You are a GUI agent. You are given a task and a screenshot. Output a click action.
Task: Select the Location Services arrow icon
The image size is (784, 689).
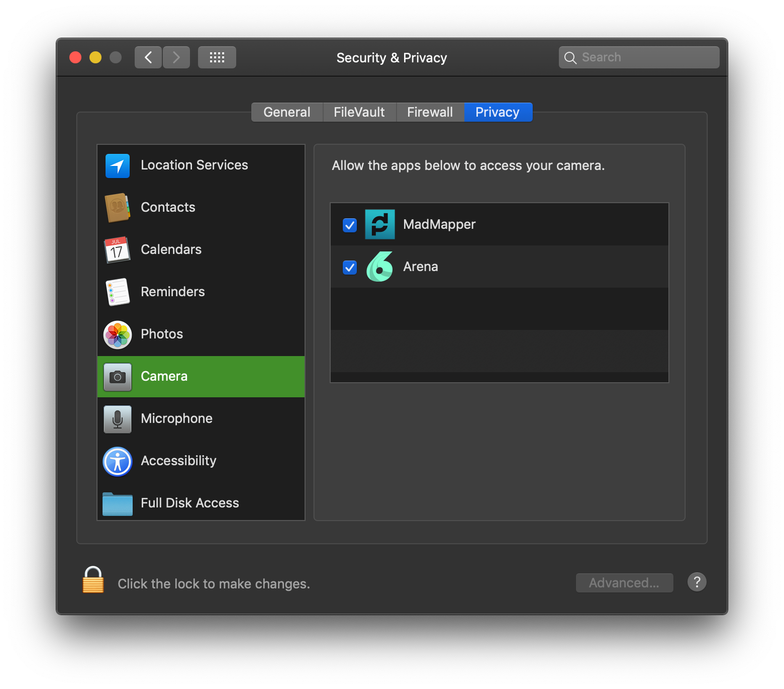pyautogui.click(x=118, y=165)
